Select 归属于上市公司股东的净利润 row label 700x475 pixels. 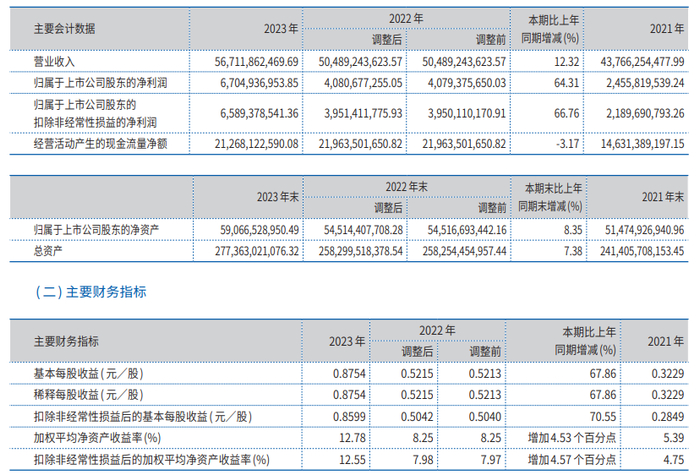point(100,83)
